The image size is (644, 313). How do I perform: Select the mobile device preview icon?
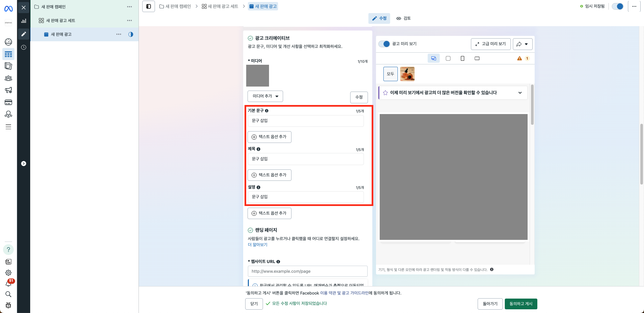462,58
